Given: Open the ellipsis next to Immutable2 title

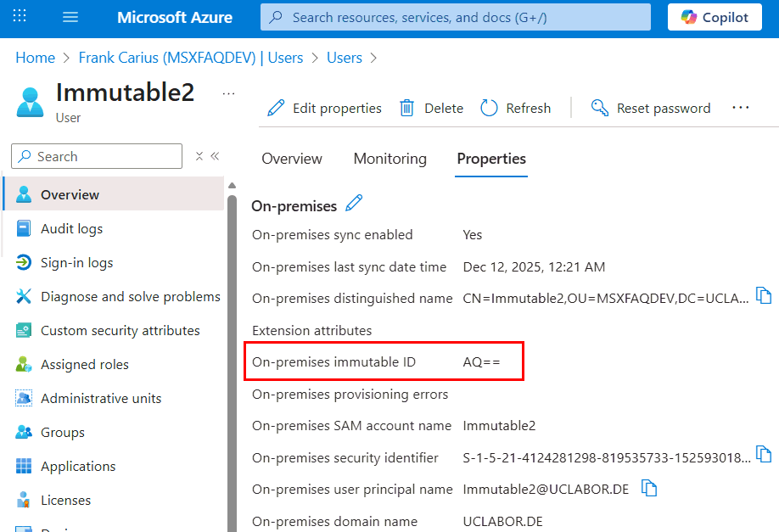Looking at the screenshot, I should tap(228, 93).
